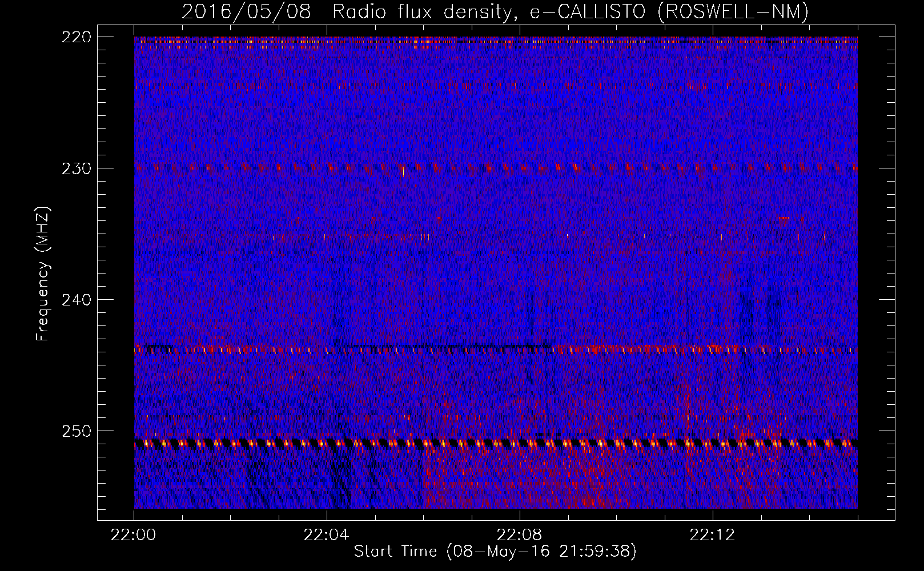Click the 22:12 time tick label
The width and height of the screenshot is (924, 571).
(x=713, y=535)
